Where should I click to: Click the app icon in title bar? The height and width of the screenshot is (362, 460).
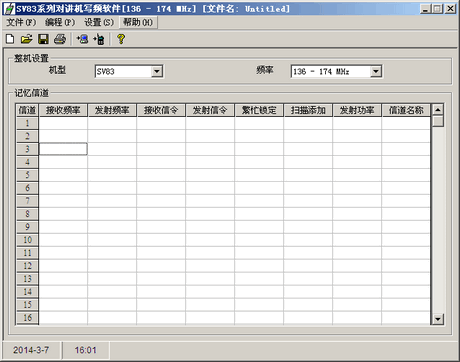coord(9,9)
